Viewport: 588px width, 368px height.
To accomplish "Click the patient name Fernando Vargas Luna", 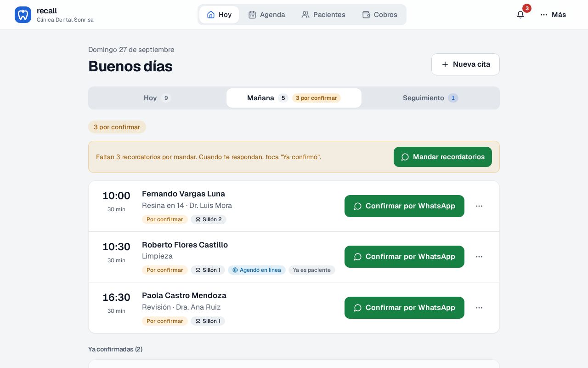I will tap(183, 194).
